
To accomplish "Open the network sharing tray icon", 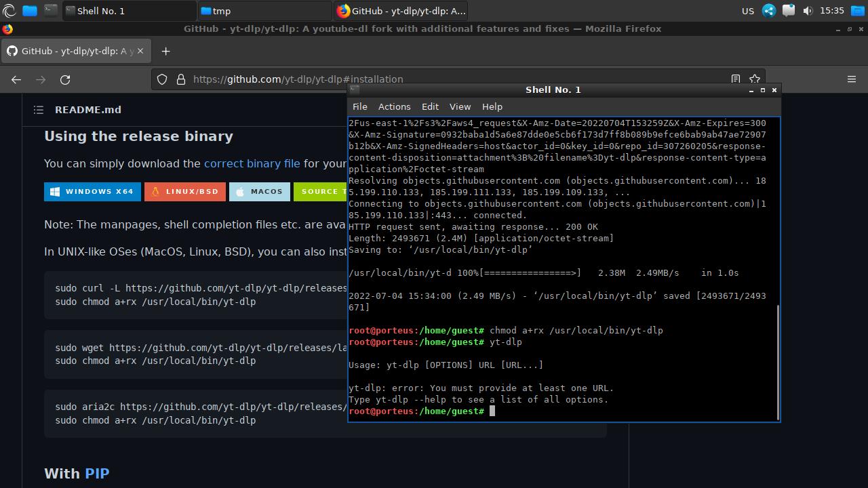I will tap(769, 11).
